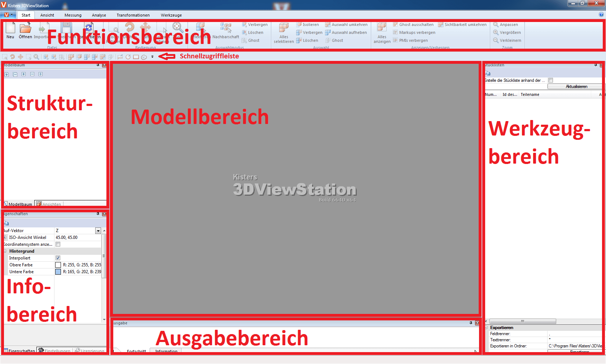Screen dimensions: 606x364
Task: Uncheck the Interpoliert checkbox
Action: tap(58, 258)
